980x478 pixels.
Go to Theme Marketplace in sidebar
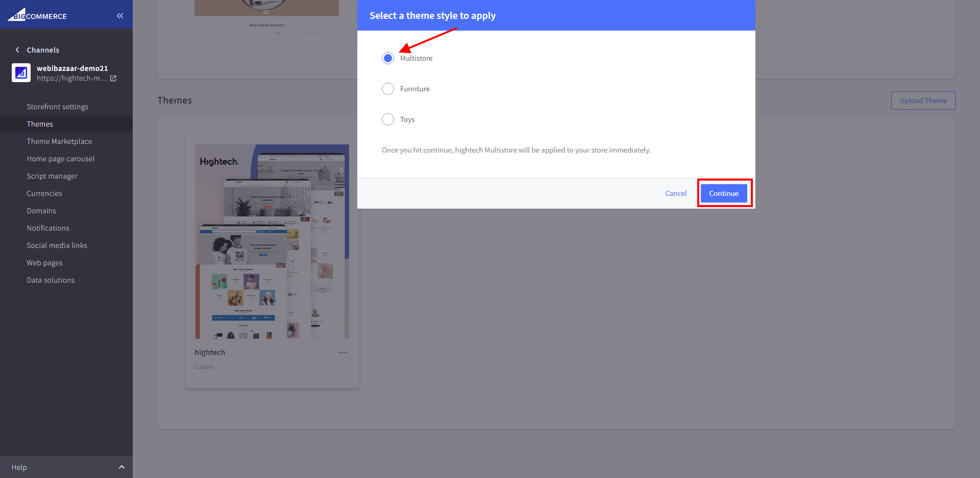(x=59, y=141)
